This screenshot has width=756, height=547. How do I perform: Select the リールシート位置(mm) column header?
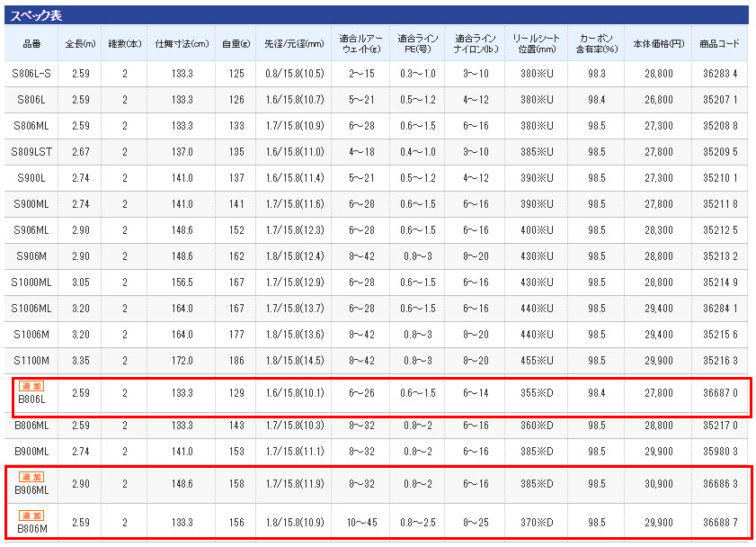point(537,43)
